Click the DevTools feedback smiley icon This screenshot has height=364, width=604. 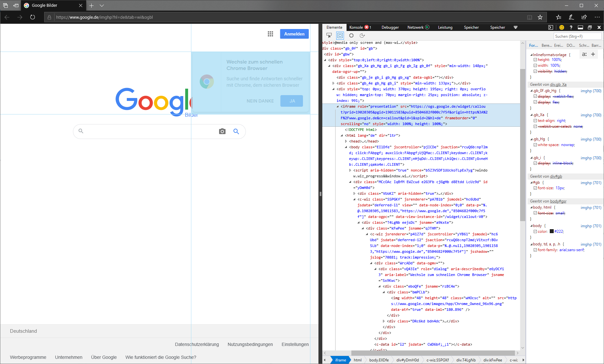click(x=561, y=27)
